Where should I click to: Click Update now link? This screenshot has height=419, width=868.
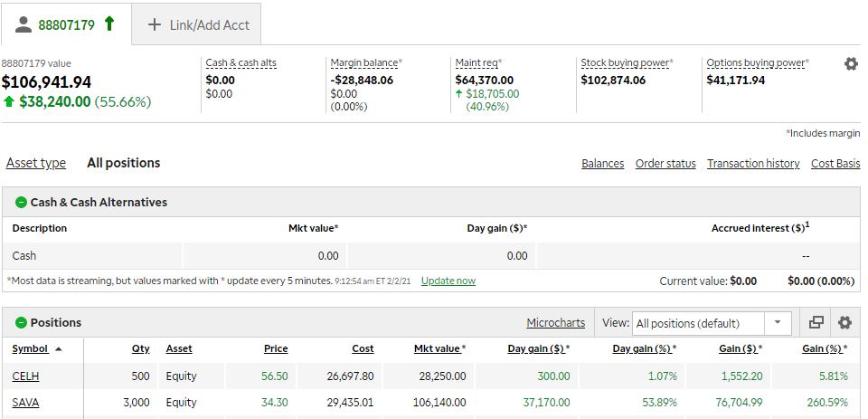448,281
